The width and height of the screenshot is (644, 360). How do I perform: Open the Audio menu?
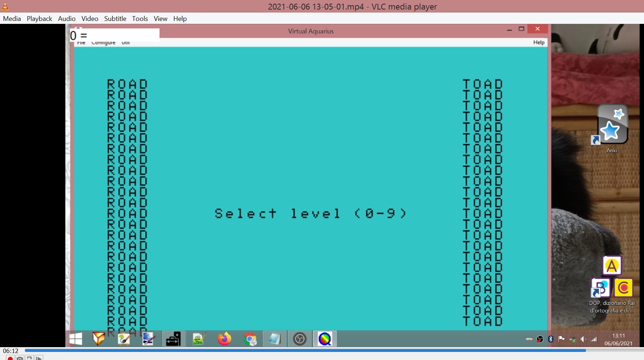(x=66, y=19)
